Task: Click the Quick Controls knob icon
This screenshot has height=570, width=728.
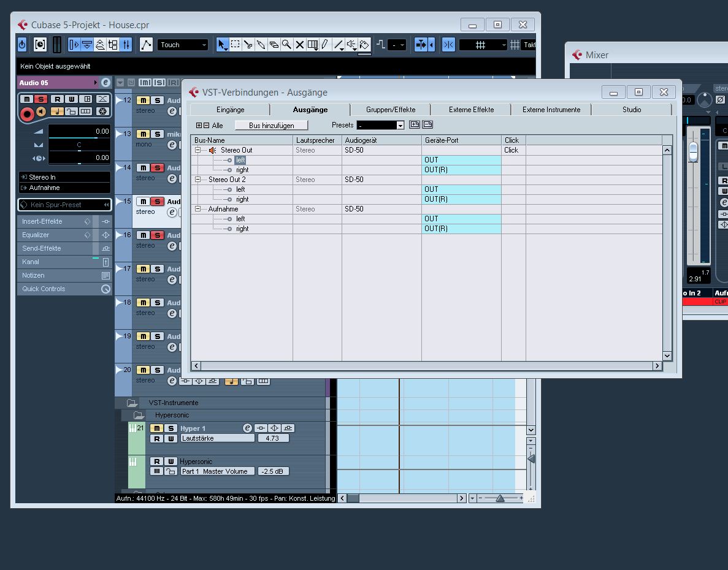Action: click(x=106, y=289)
